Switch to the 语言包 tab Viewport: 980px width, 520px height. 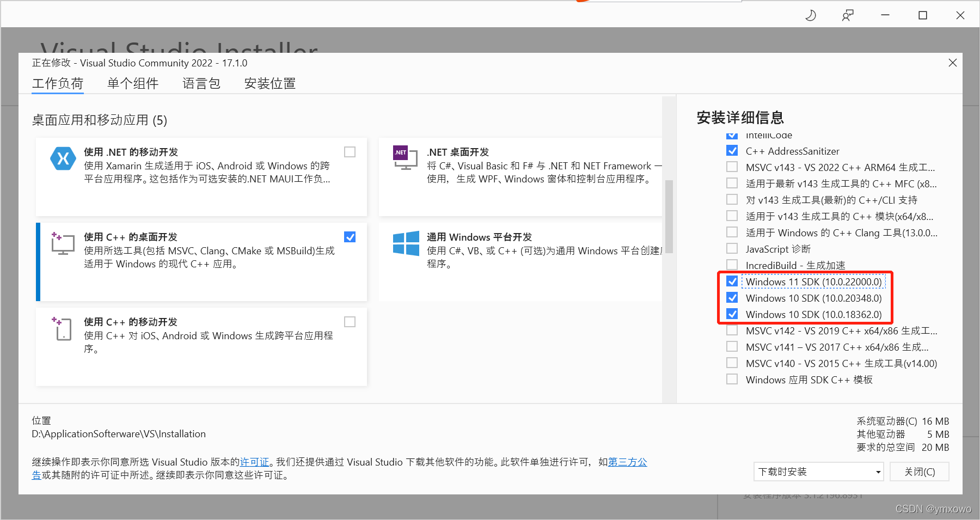(x=201, y=83)
